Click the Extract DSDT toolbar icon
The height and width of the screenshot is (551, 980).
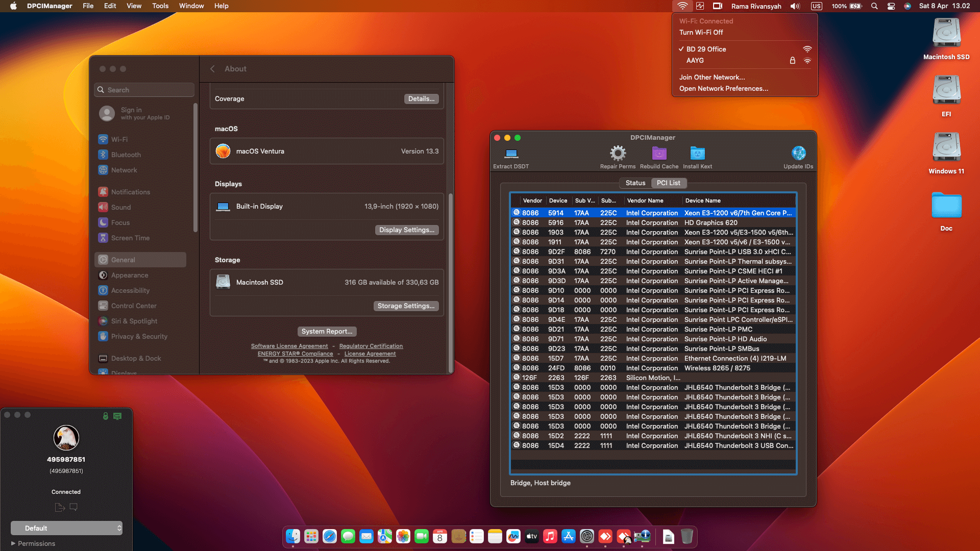[510, 156]
